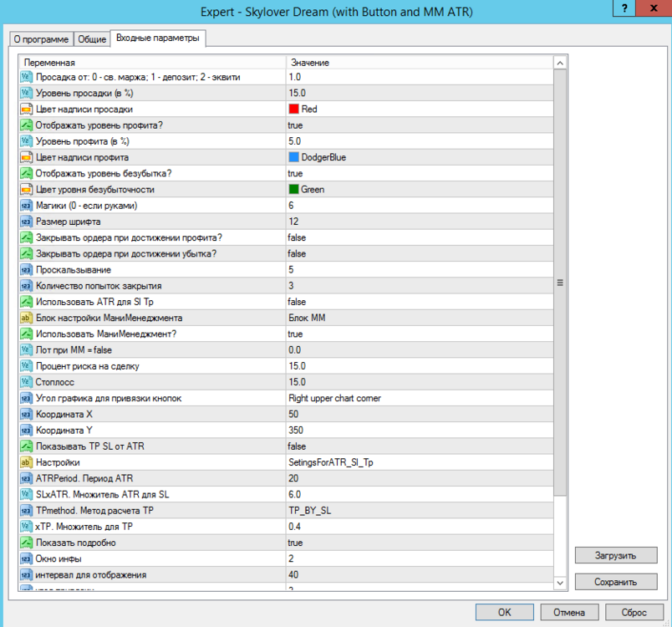This screenshot has height=627, width=672.
Task: Click the vertical scrollbar thumb
Action: pos(560,283)
